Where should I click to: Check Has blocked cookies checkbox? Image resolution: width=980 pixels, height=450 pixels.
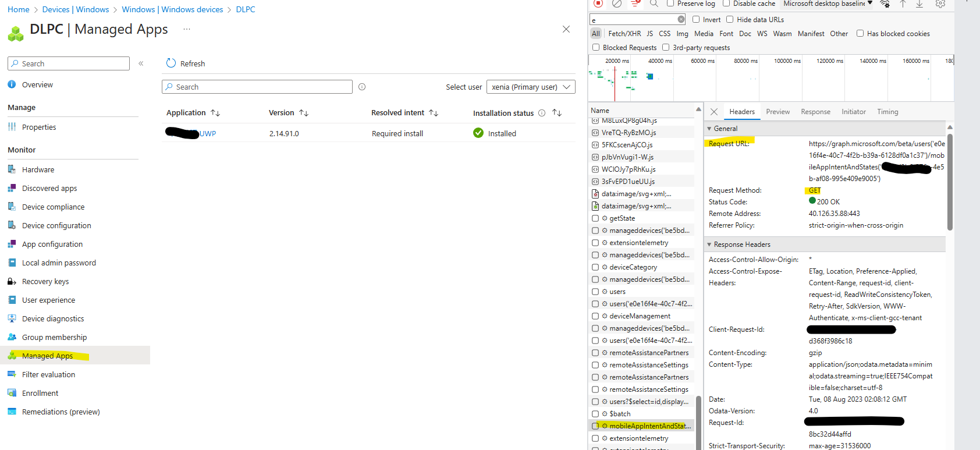[x=860, y=33]
